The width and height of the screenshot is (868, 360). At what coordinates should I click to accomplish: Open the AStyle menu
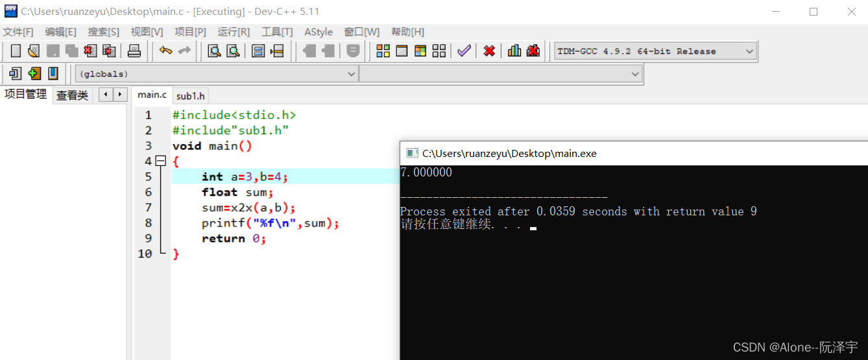click(x=319, y=32)
